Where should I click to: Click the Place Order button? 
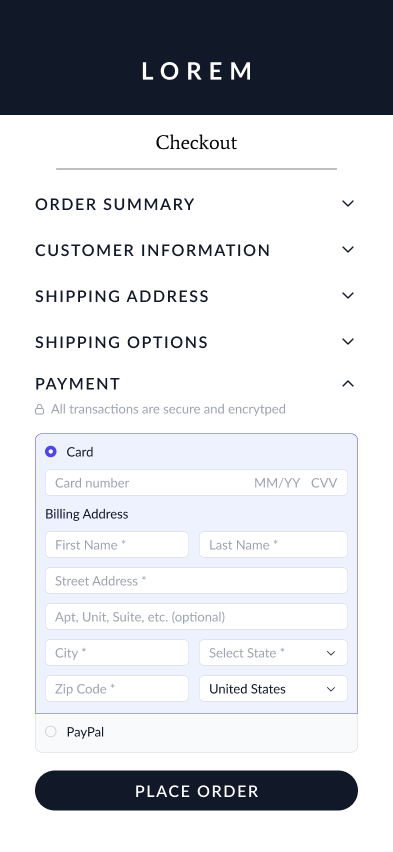(196, 791)
